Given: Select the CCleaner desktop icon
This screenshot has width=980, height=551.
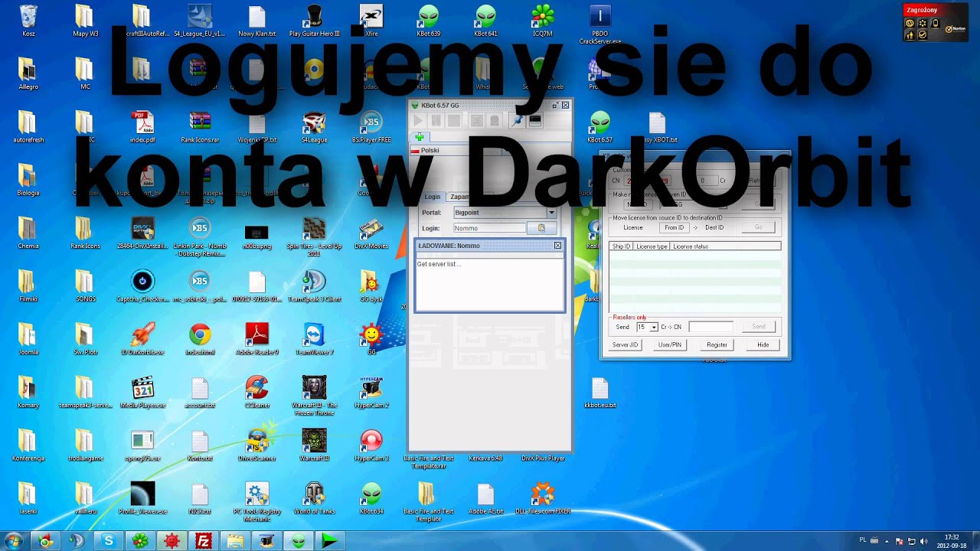Looking at the screenshot, I should click(x=256, y=392).
